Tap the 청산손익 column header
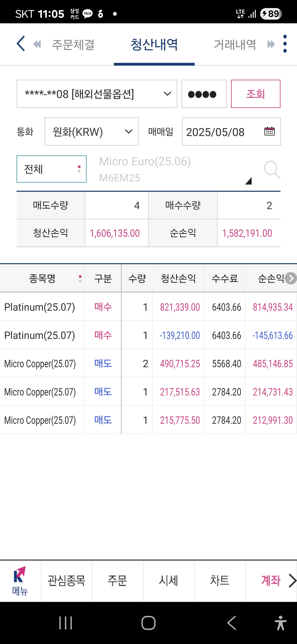297x644 pixels. (x=178, y=278)
